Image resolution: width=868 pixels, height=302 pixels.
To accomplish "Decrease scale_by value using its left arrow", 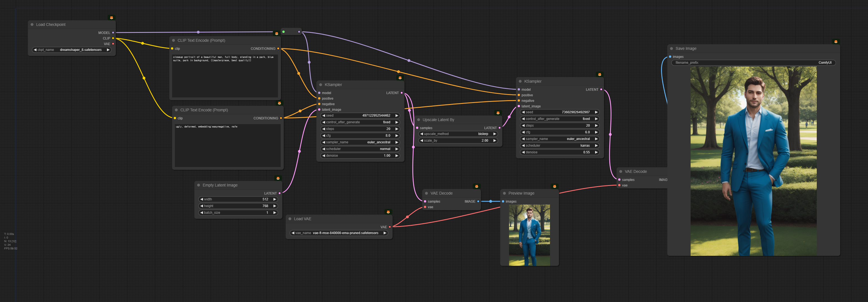I will tap(422, 141).
